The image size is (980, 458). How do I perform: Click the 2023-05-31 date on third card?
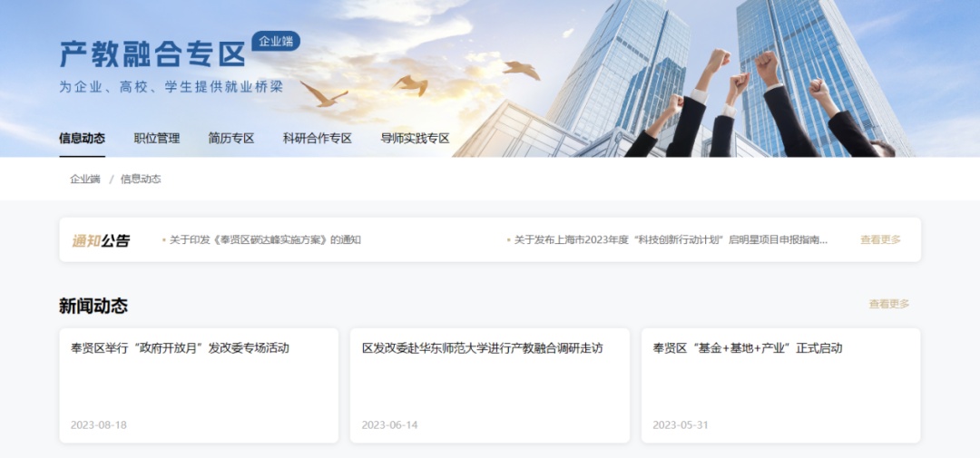(x=681, y=424)
